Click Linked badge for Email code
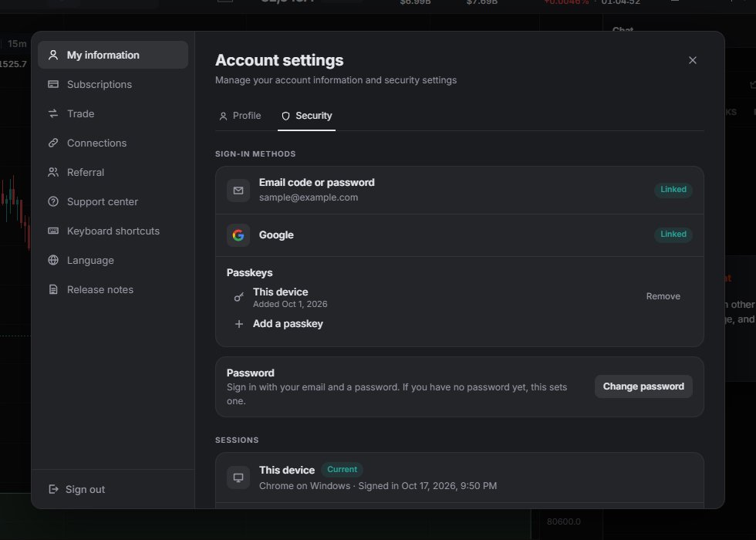 point(673,190)
